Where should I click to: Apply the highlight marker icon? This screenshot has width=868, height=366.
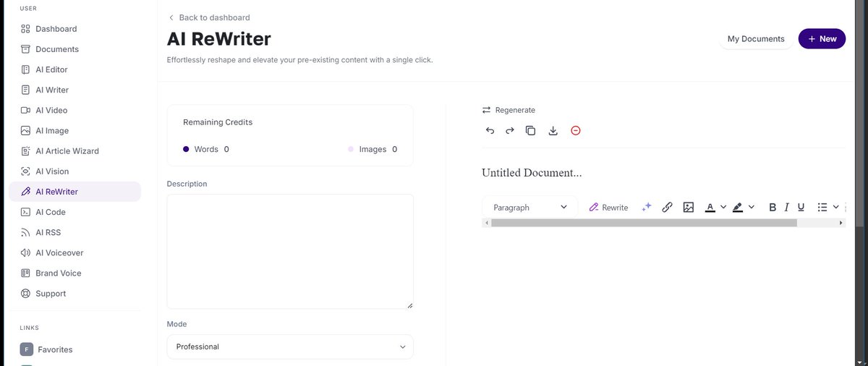click(x=738, y=207)
